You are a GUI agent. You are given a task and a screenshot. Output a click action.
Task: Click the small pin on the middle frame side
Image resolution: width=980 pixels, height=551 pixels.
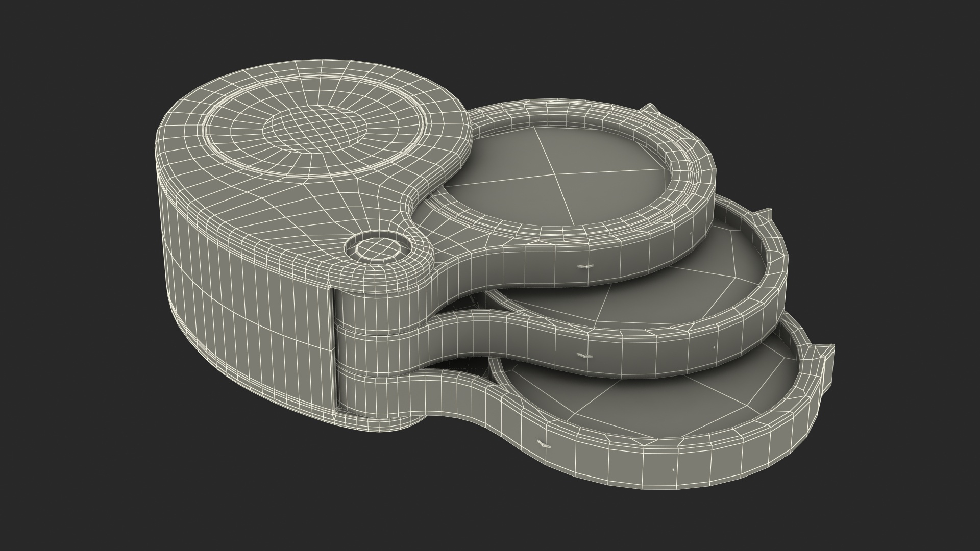[x=585, y=356]
